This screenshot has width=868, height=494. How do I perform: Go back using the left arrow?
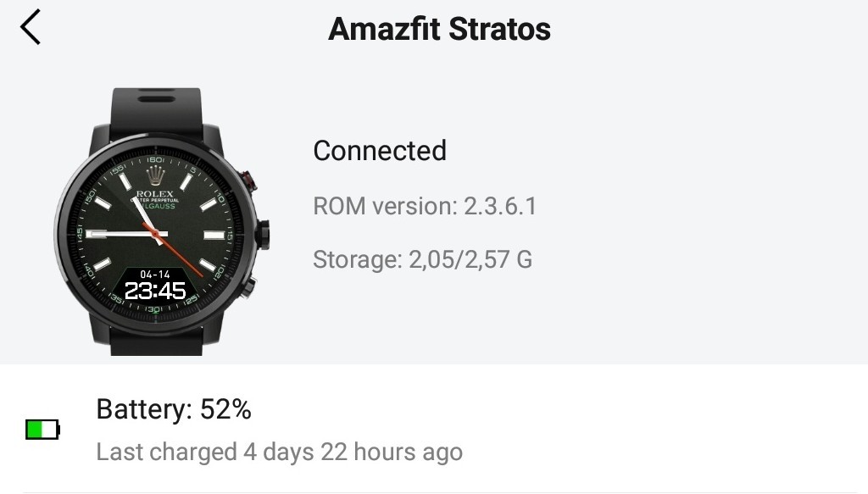[31, 28]
